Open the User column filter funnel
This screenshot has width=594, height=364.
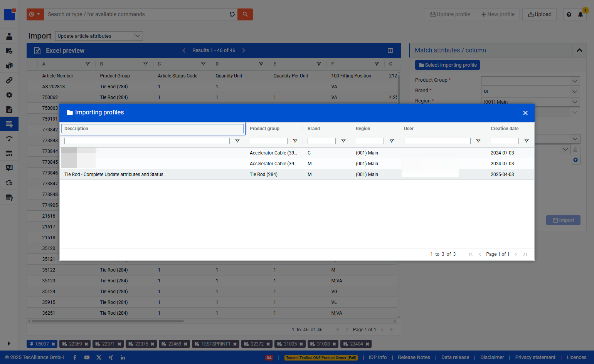(478, 141)
